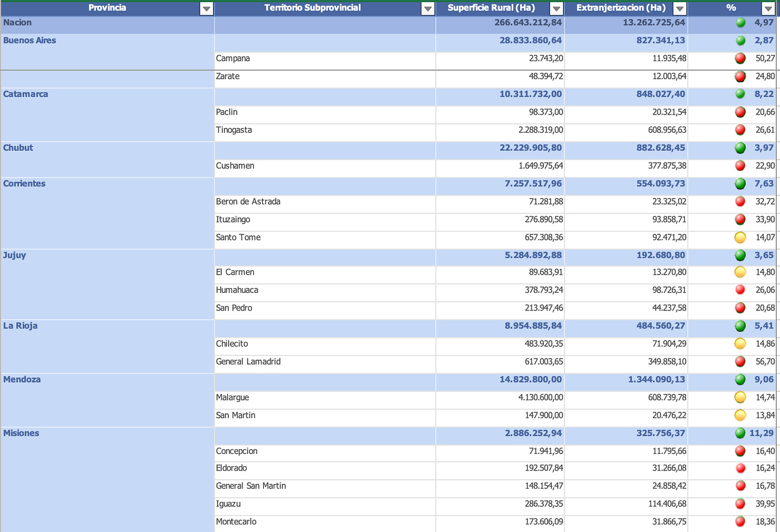Click the red indicator icon in Campana row
Image resolution: width=780 pixels, height=532 pixels.
point(740,58)
